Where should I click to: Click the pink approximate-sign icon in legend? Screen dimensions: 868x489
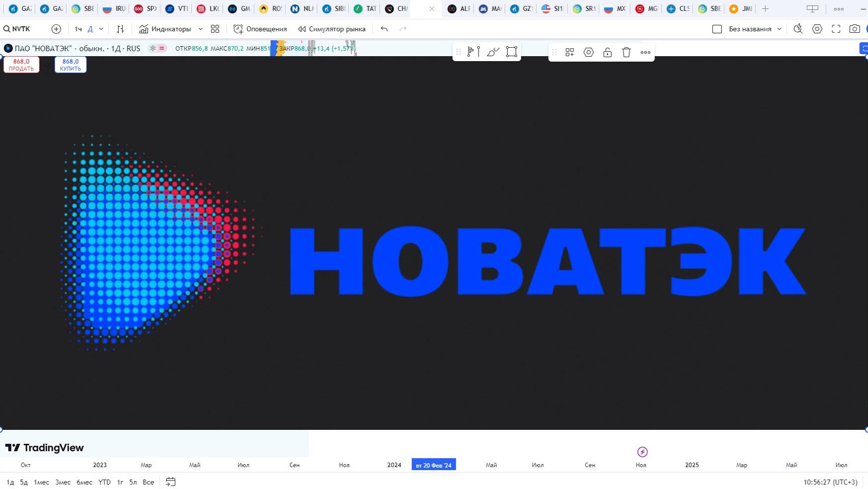tap(162, 48)
